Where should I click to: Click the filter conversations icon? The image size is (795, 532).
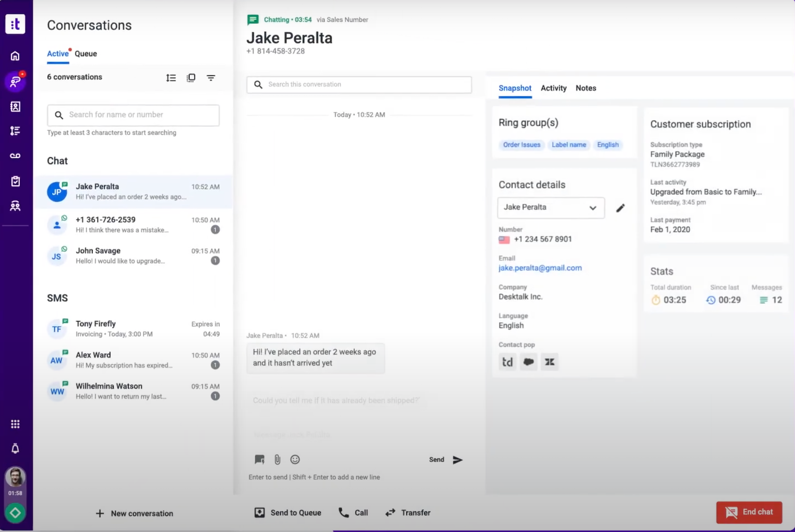[211, 77]
